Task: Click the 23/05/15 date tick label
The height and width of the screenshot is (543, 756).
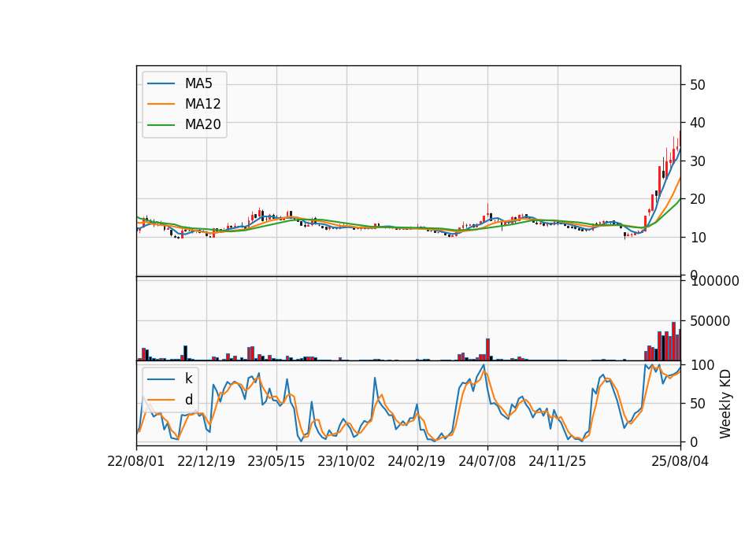Action: 276,461
